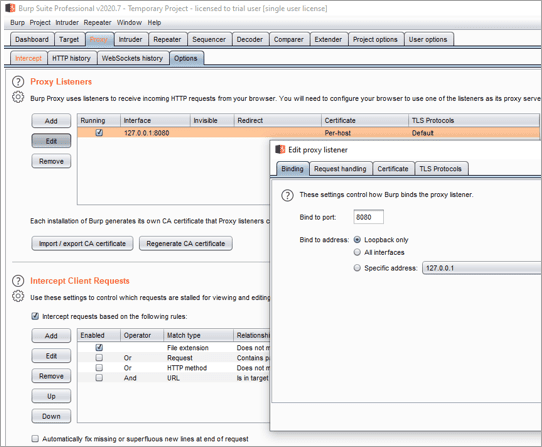Sort listeners by Interface column header

coord(155,120)
